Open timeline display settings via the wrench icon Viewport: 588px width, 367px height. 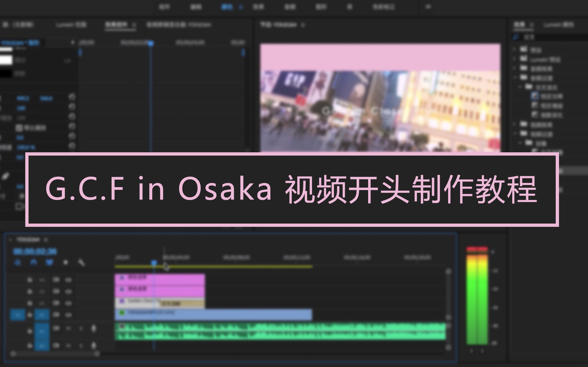tap(82, 262)
